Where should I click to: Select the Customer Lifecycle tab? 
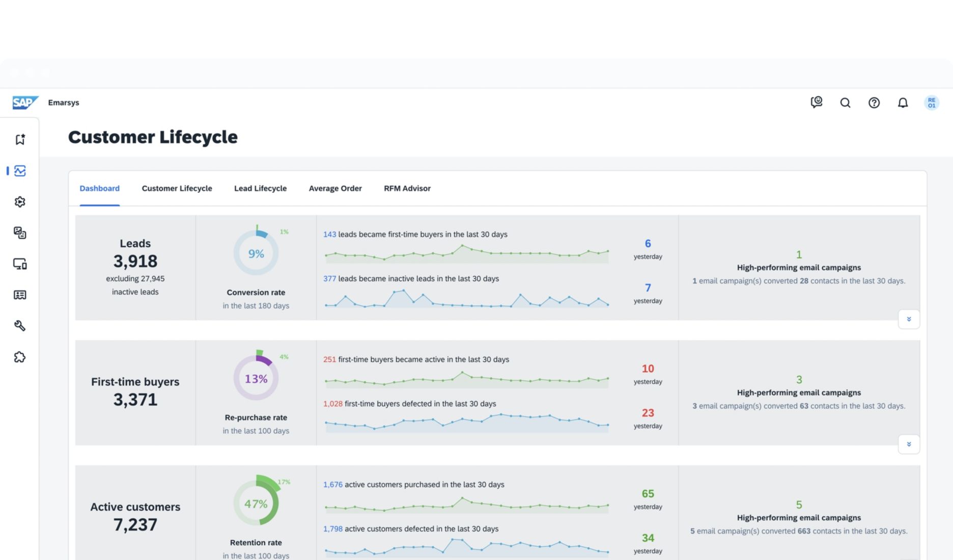177,188
